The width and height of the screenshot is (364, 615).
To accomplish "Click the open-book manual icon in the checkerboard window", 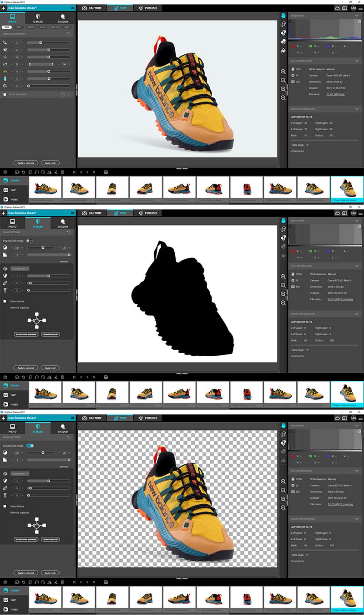I will [345, 418].
